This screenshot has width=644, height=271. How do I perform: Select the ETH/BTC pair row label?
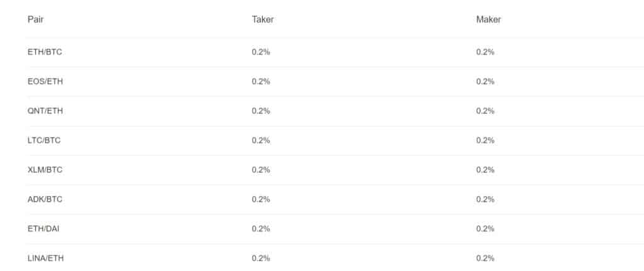click(x=45, y=52)
